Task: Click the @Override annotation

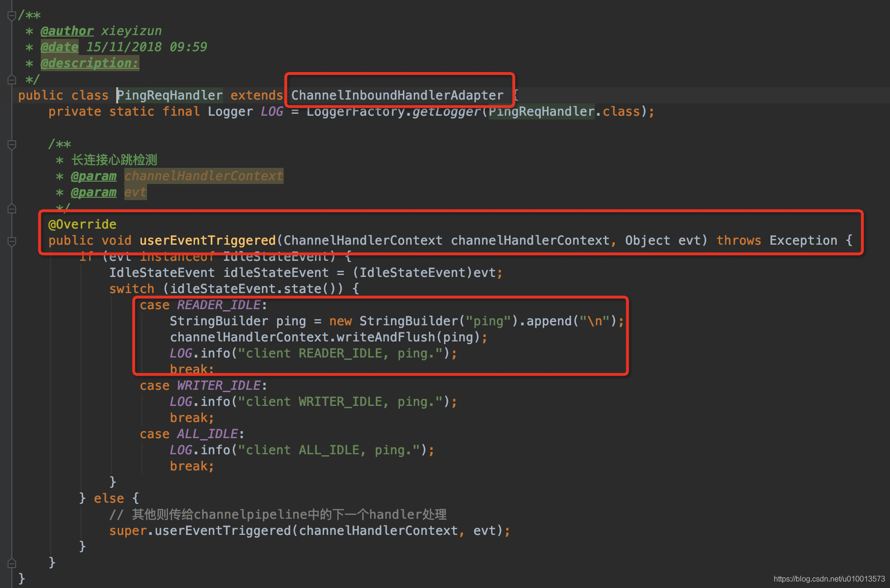Action: coord(82,224)
